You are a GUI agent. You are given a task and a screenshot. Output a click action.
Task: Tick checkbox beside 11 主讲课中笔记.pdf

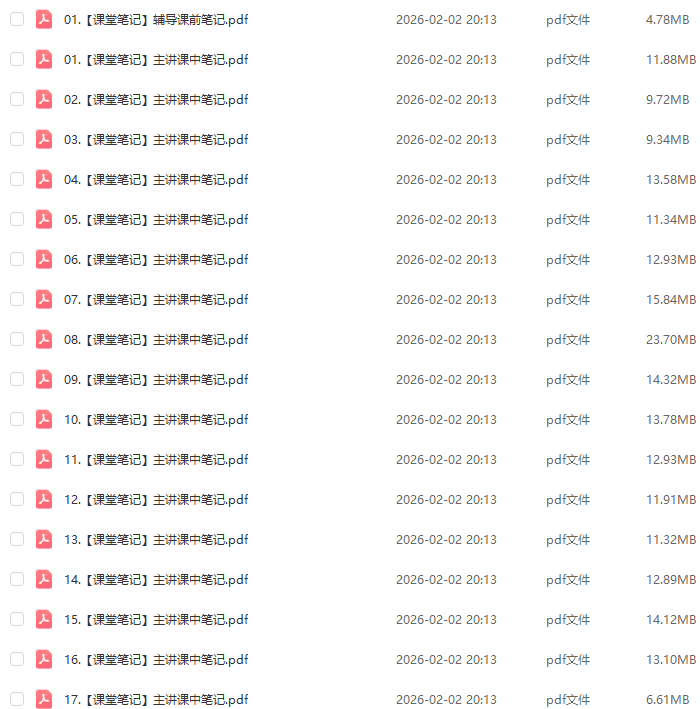(17, 459)
